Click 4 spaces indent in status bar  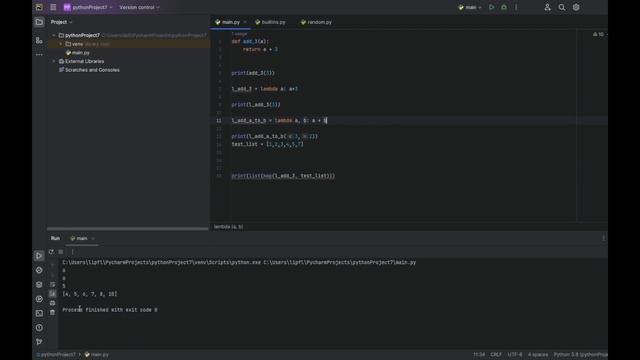tap(538, 355)
